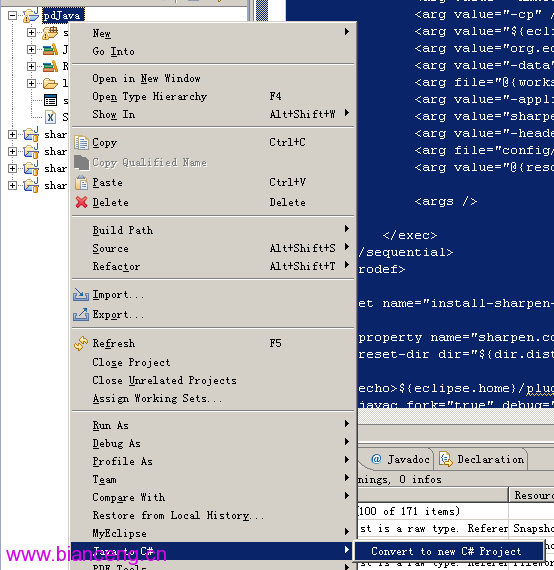Viewport: 554px width, 570px height.
Task: Choose Close Project
Action: pos(213,362)
